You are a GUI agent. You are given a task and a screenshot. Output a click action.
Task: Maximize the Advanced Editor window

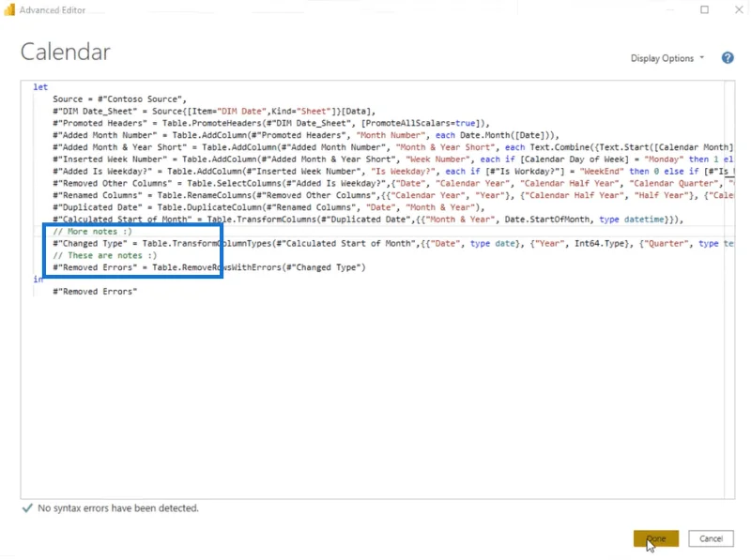[x=705, y=9]
